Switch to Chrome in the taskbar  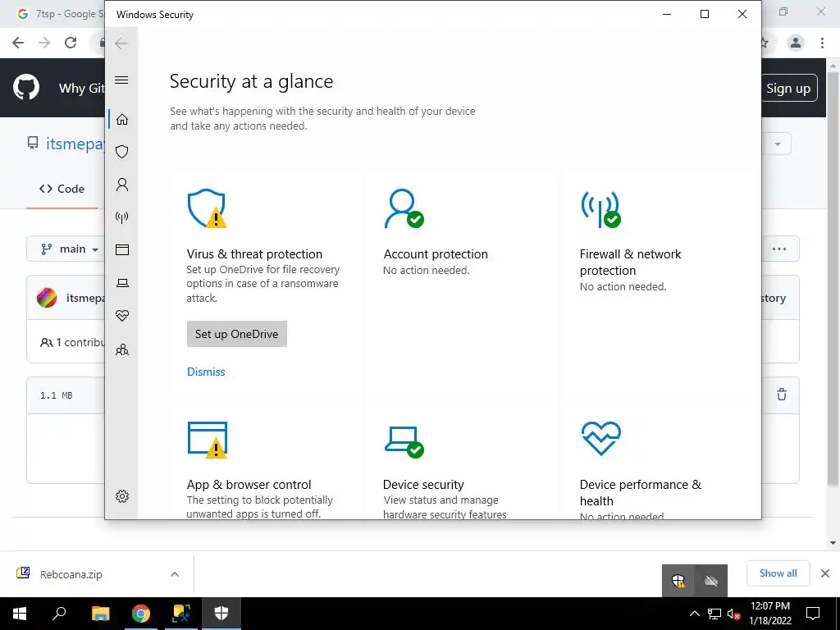pyautogui.click(x=141, y=614)
